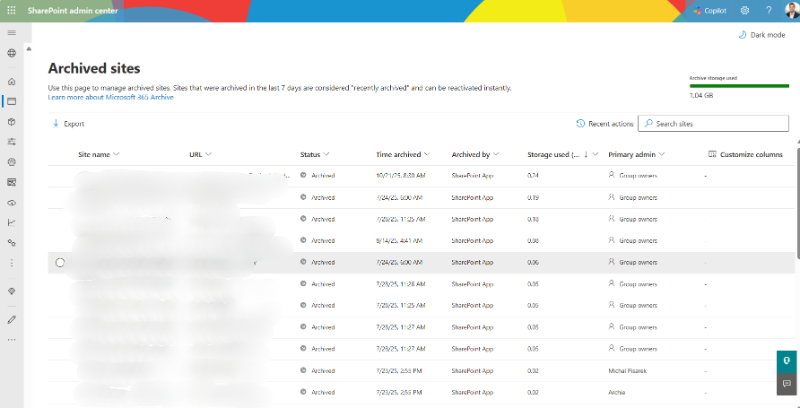Screen dimensions: 800x408
Task: Select the highlighted row's radio circle
Action: 60,262
